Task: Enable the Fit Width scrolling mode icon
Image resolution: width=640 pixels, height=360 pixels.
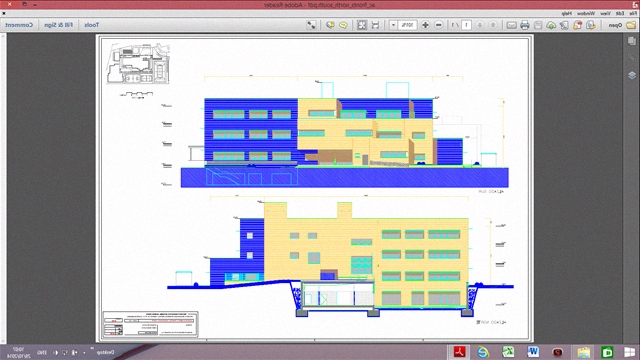Action: point(376,25)
